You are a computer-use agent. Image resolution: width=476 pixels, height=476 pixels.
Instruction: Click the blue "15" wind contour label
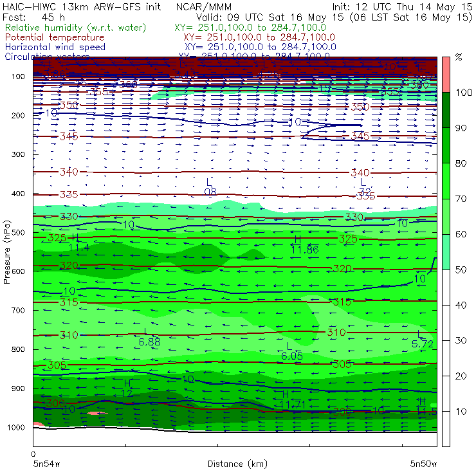(x=325, y=89)
